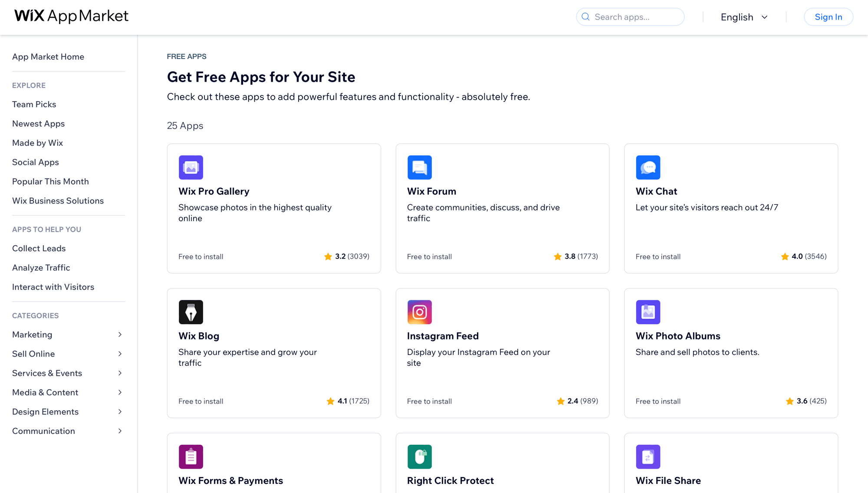Select Collect Leads
This screenshot has height=493, width=868.
pos(39,249)
